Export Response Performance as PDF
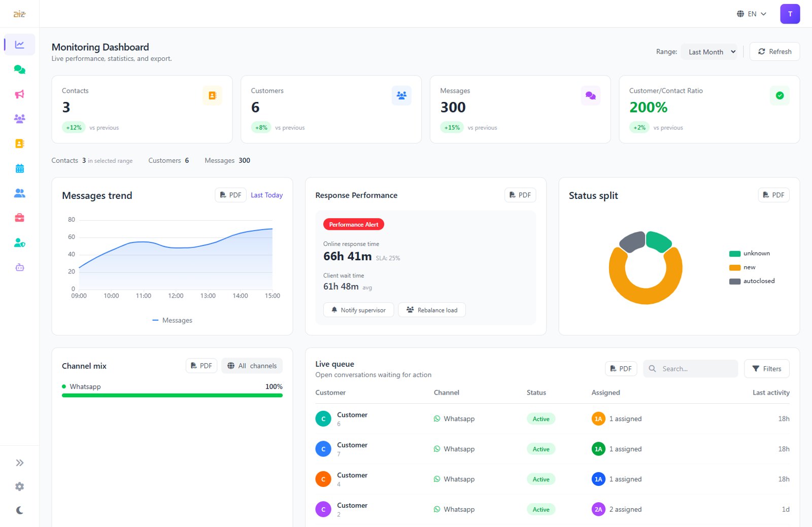The height and width of the screenshot is (527, 812). 520,195
